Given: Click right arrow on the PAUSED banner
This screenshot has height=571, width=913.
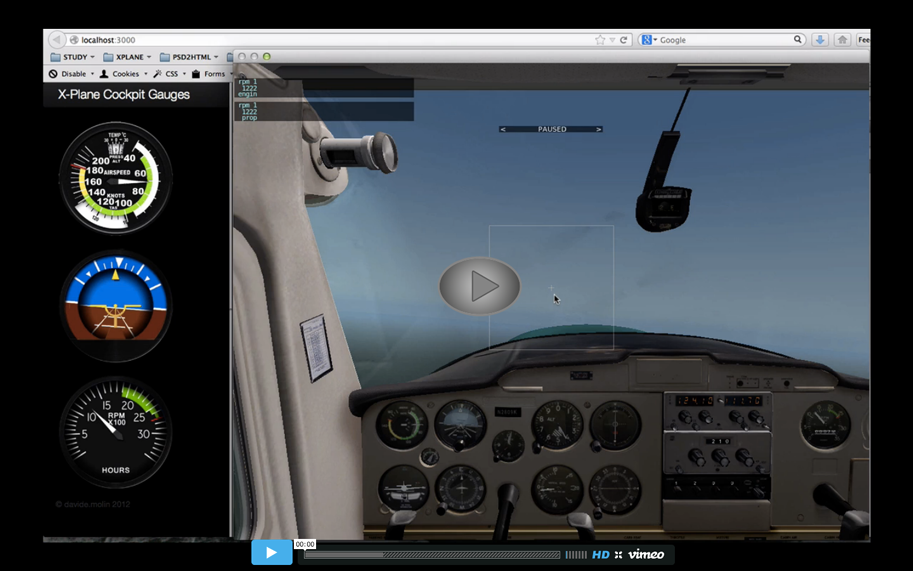Looking at the screenshot, I should pyautogui.click(x=599, y=129).
